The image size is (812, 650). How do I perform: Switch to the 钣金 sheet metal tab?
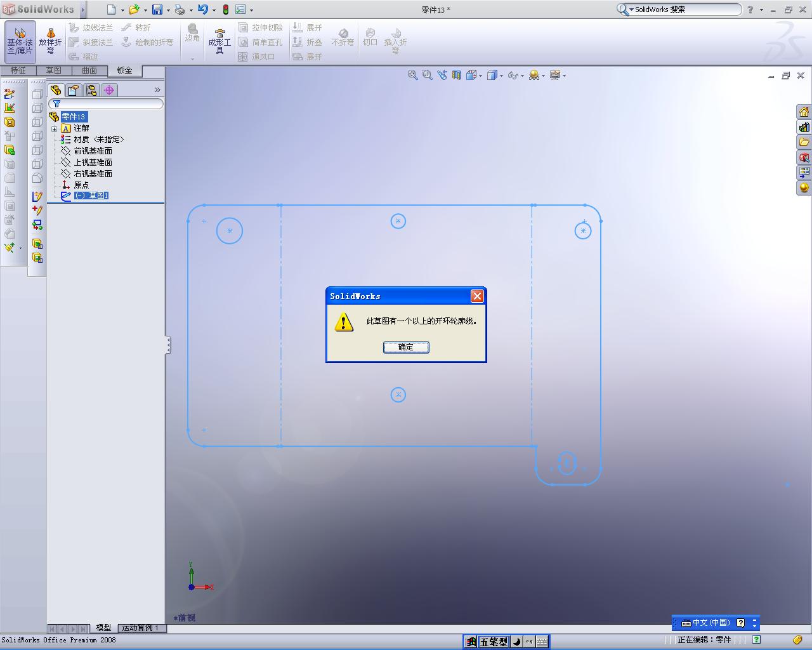tap(124, 70)
